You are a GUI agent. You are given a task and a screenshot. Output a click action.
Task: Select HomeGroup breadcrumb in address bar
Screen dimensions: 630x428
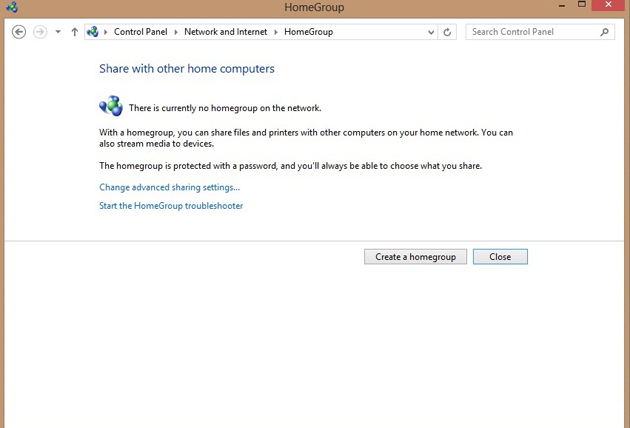coord(308,32)
